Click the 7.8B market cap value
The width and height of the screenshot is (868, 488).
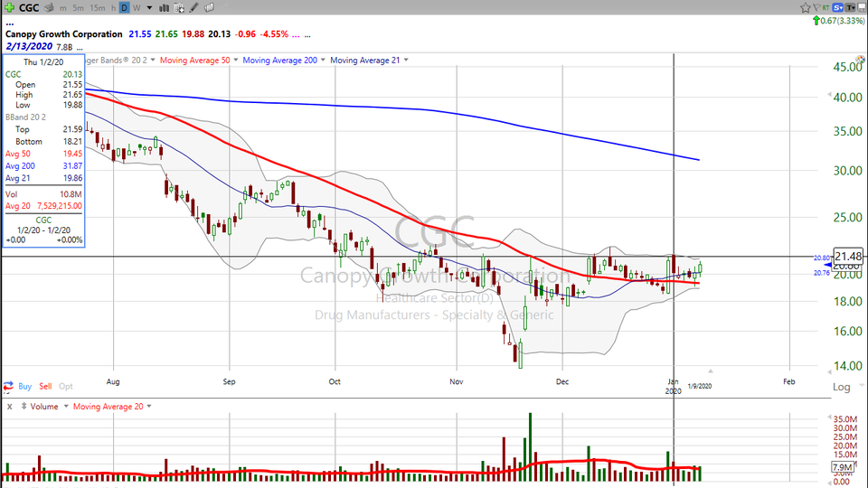64,47
